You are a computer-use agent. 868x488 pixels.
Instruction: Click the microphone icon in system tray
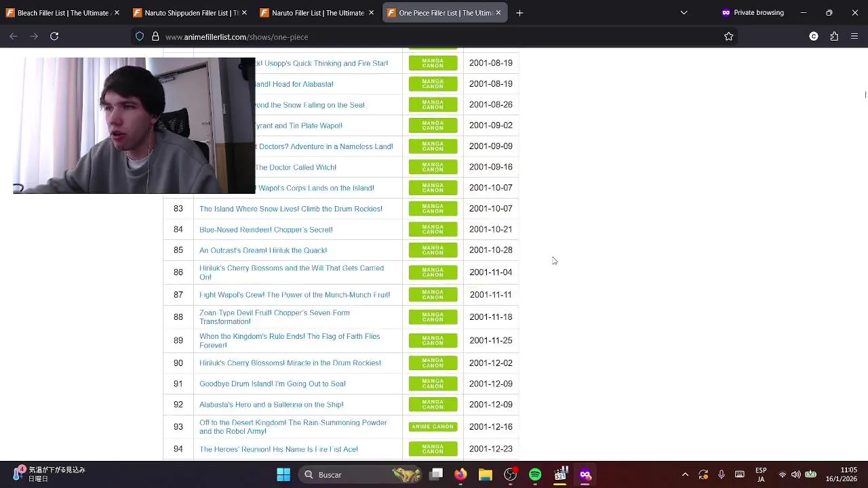click(x=722, y=474)
